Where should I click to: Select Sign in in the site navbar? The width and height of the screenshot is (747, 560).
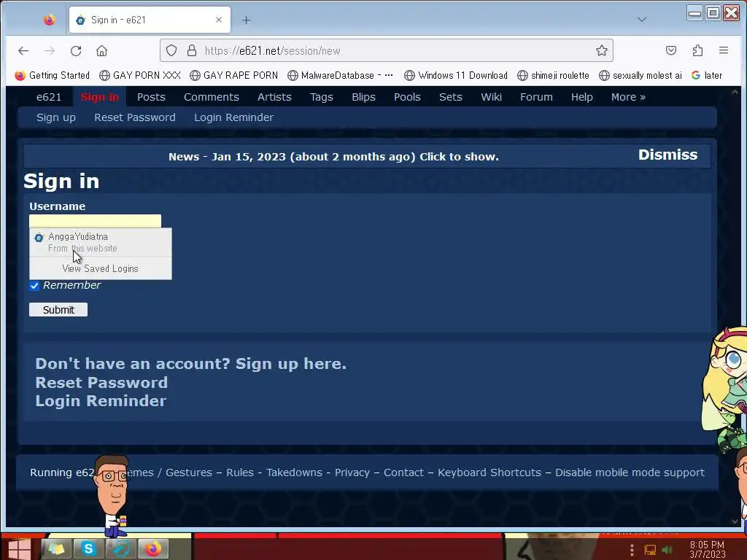coord(99,97)
